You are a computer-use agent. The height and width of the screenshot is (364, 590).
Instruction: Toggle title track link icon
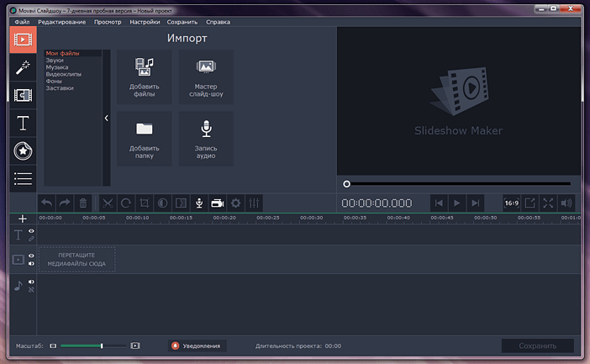pos(31,239)
